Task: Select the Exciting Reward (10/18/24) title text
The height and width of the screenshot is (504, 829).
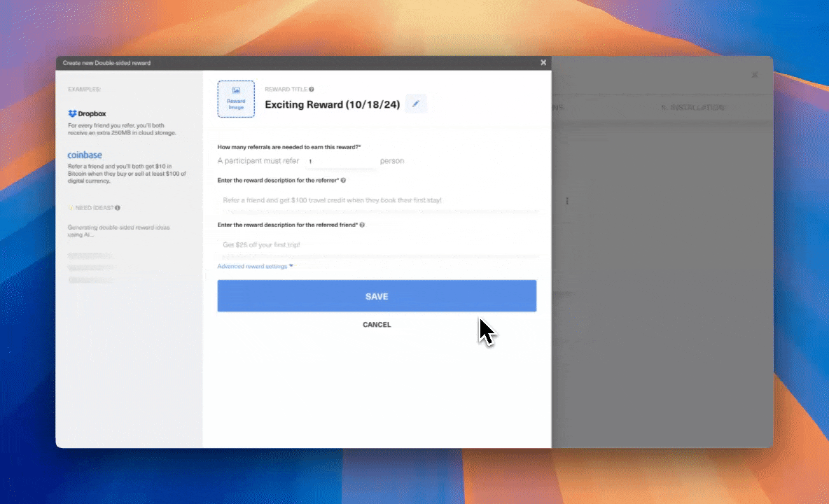Action: pos(332,104)
